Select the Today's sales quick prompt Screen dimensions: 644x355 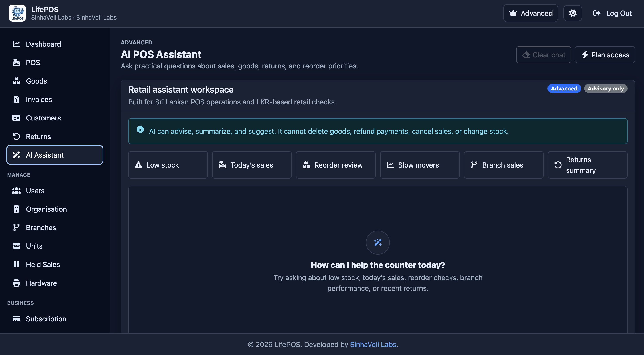[252, 165]
